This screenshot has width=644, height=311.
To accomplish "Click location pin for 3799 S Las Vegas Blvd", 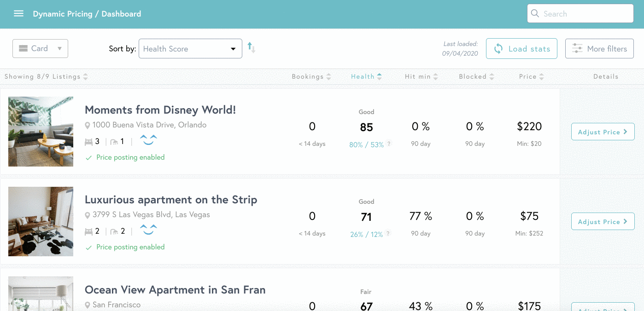I will tap(88, 215).
